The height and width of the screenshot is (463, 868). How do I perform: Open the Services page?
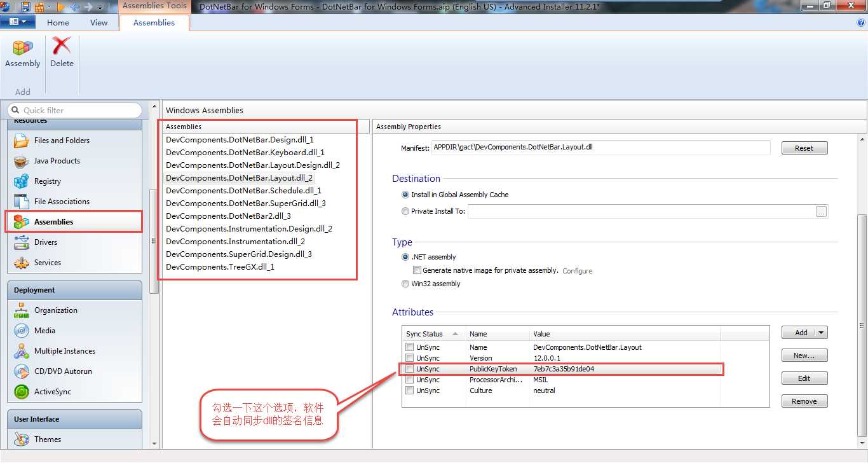point(74,263)
